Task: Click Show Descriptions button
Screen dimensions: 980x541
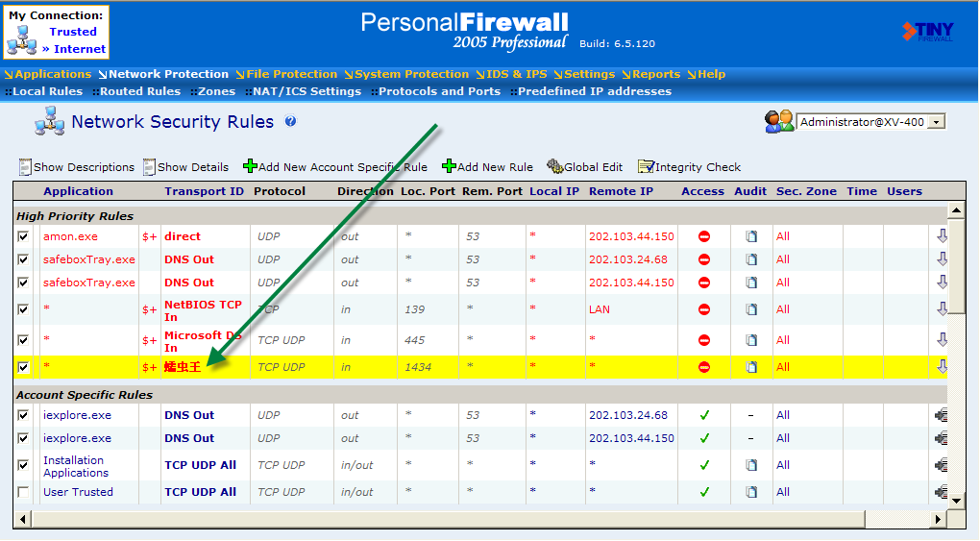Action: tap(77, 167)
